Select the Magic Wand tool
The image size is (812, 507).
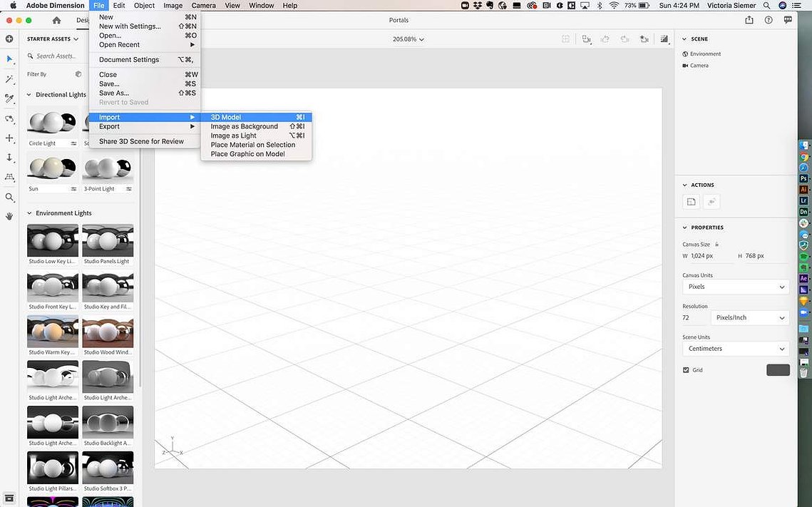(9, 79)
